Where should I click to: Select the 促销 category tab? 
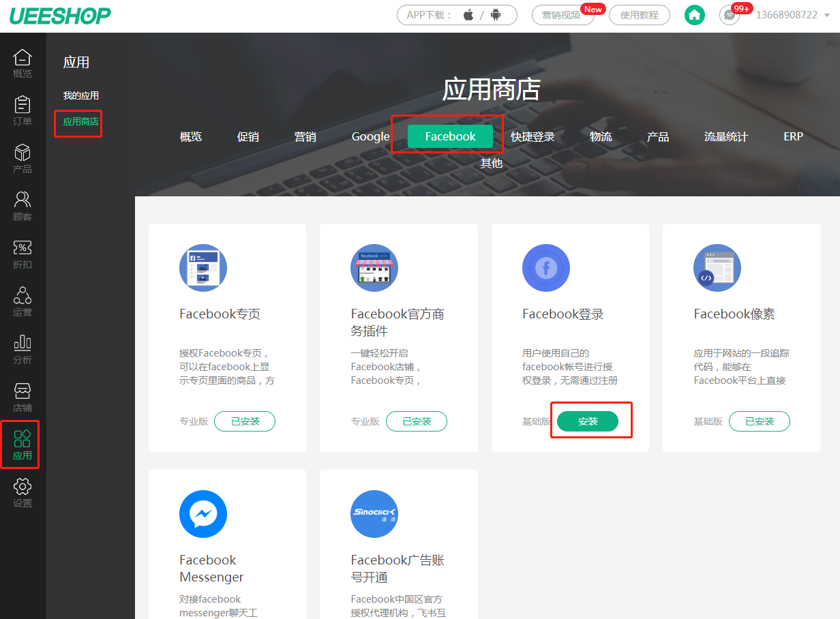point(248,136)
